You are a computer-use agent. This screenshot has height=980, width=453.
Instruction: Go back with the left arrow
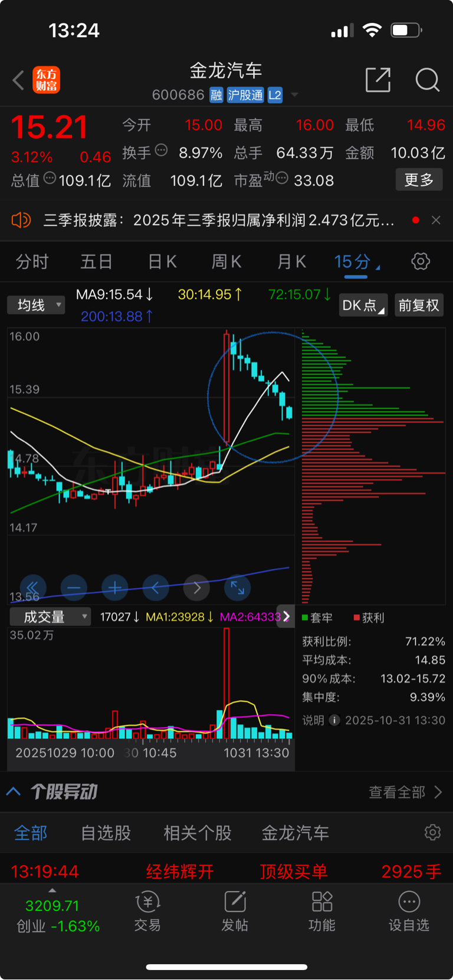click(x=18, y=80)
